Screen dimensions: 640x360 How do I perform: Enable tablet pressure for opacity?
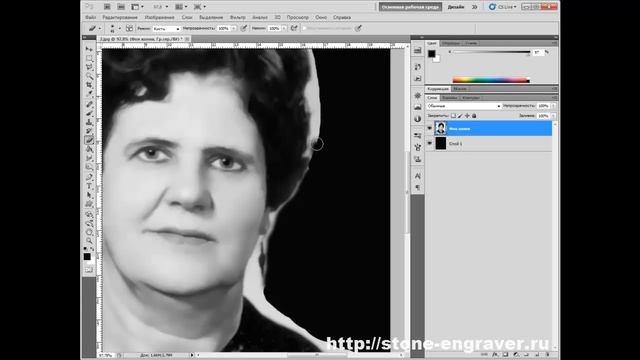[244, 28]
